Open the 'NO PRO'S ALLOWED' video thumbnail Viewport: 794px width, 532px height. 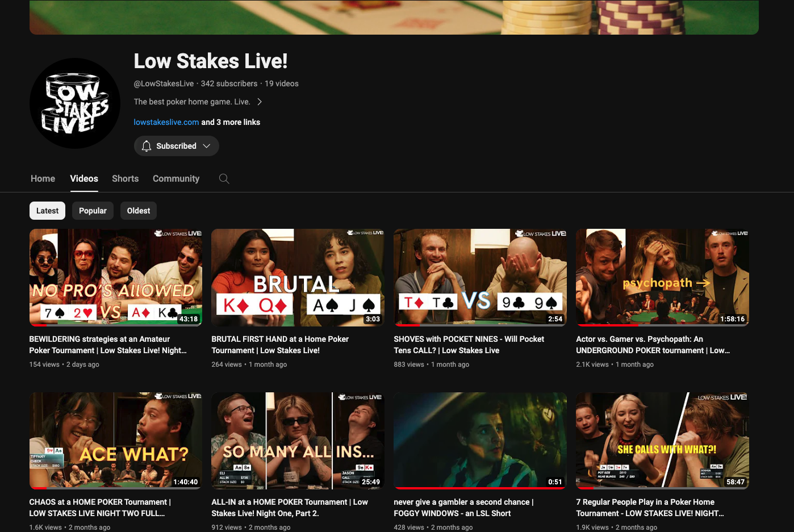116,278
